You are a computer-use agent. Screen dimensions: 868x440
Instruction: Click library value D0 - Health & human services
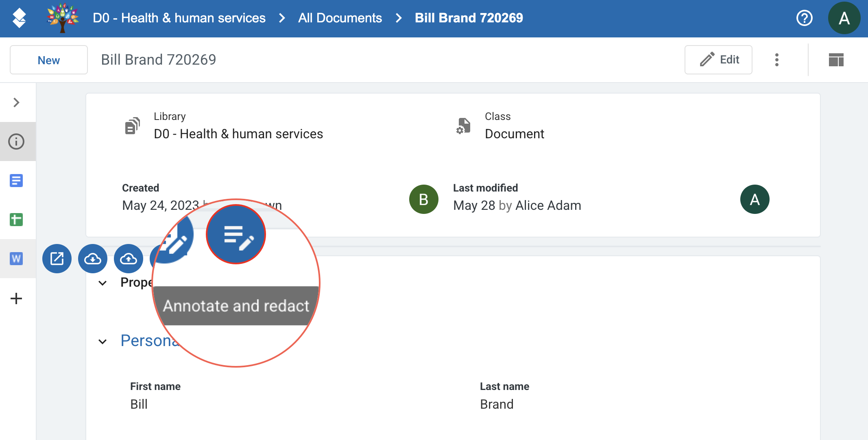[238, 134]
